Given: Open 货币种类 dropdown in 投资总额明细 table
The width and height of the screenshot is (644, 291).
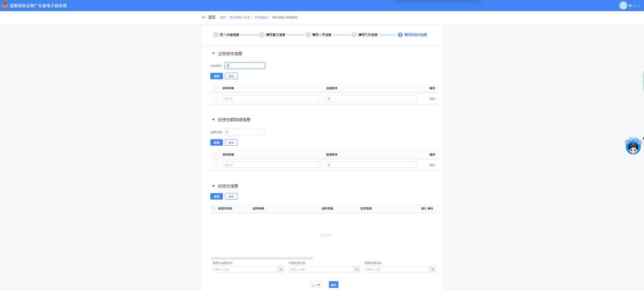Looking at the screenshot, I should click(x=273, y=165).
